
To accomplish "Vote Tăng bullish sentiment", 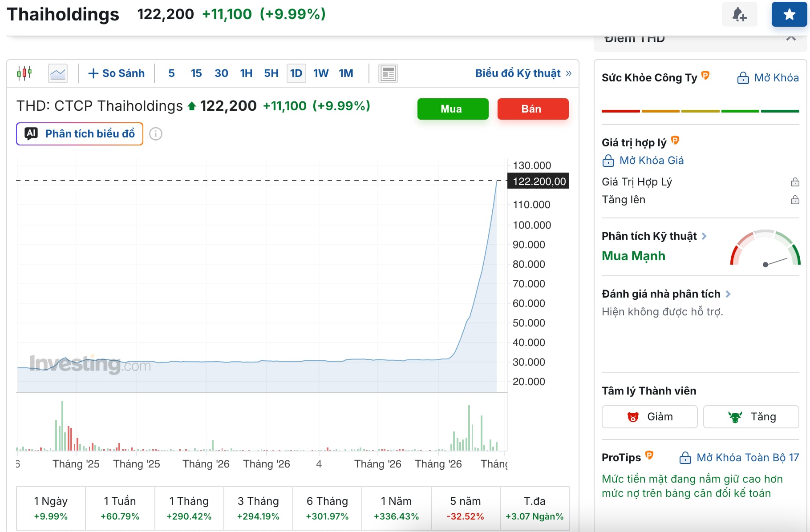I will coord(751,417).
